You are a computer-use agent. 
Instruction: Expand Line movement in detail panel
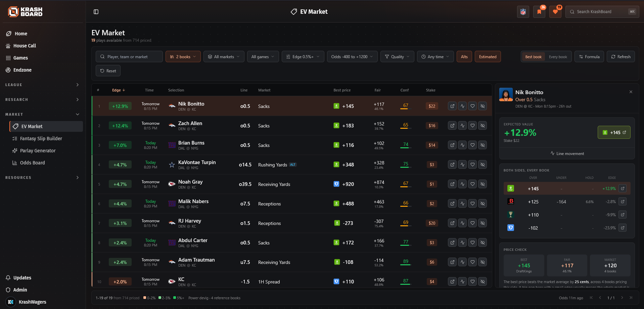pyautogui.click(x=567, y=154)
